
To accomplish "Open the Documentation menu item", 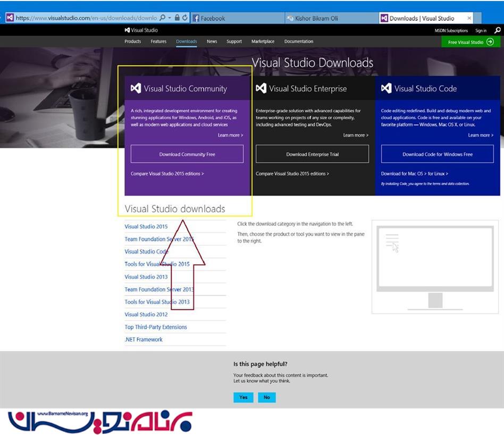I will 299,41.
